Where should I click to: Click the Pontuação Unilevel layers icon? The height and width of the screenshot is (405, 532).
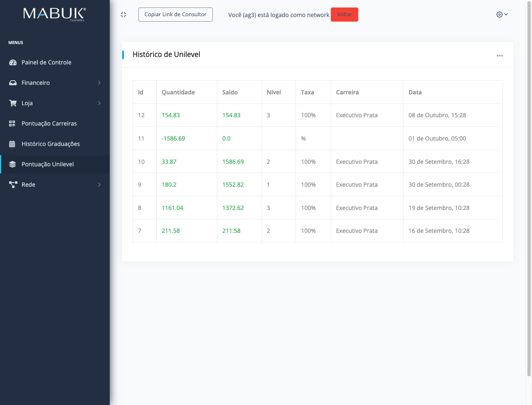12,164
